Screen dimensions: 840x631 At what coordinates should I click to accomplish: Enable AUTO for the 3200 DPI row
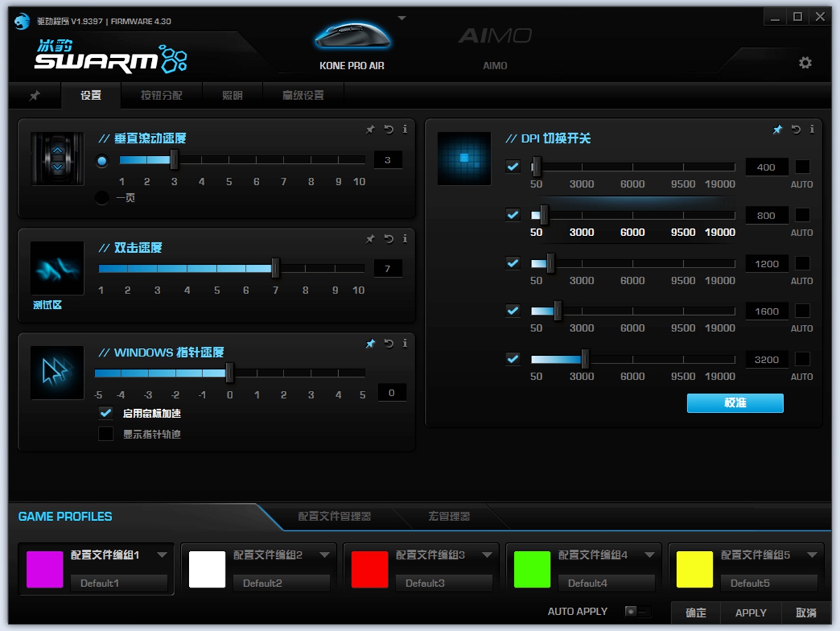(x=802, y=359)
